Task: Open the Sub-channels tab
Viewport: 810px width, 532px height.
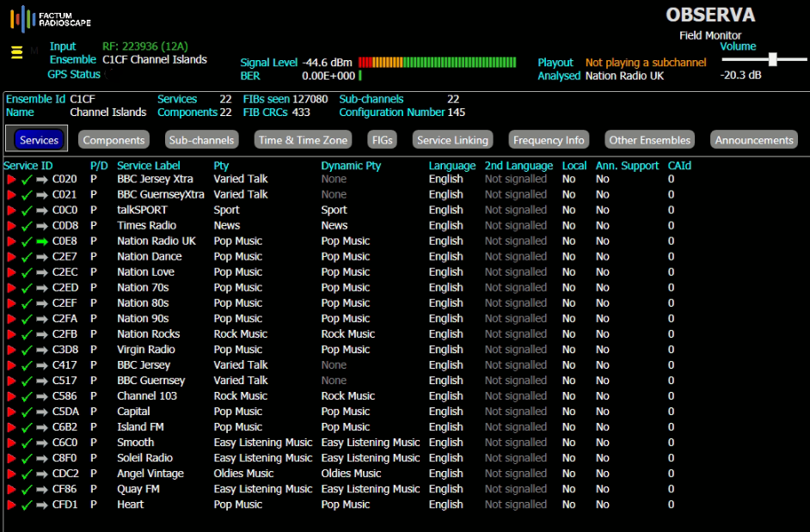Action: (201, 140)
